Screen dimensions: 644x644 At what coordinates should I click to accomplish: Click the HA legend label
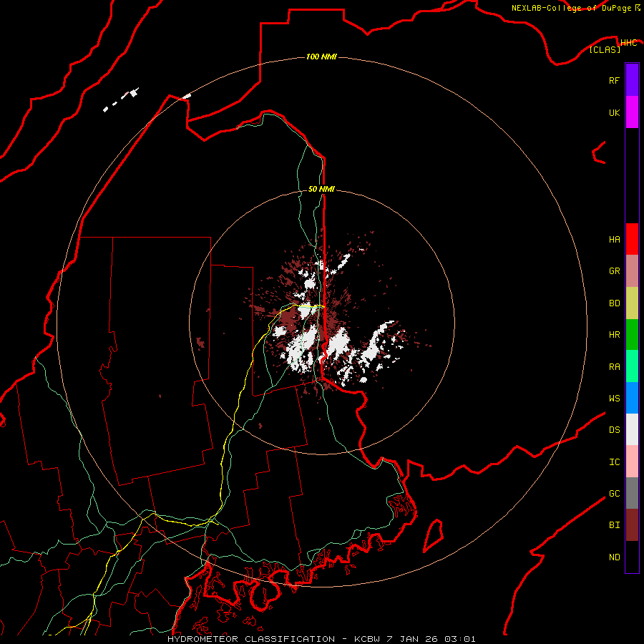(x=614, y=240)
